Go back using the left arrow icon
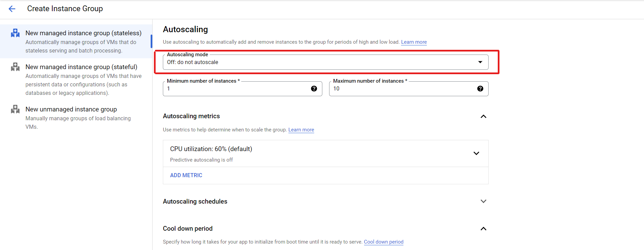The image size is (644, 250). pos(12,9)
